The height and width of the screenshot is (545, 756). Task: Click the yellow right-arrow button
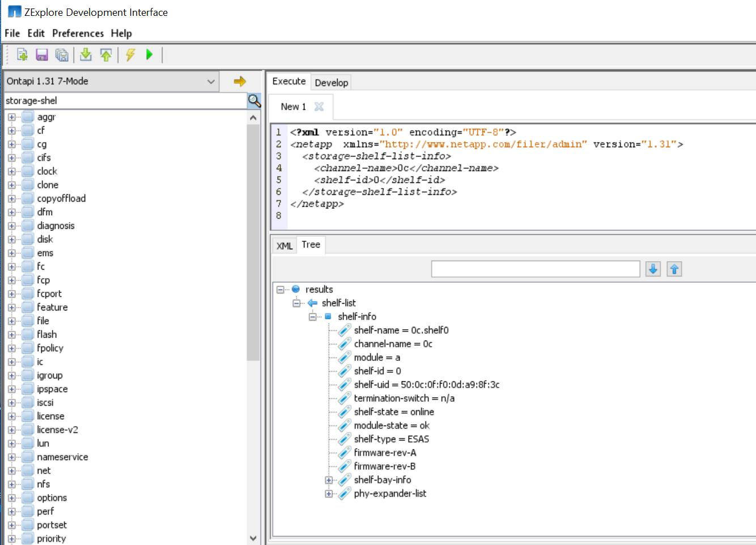[x=240, y=82]
